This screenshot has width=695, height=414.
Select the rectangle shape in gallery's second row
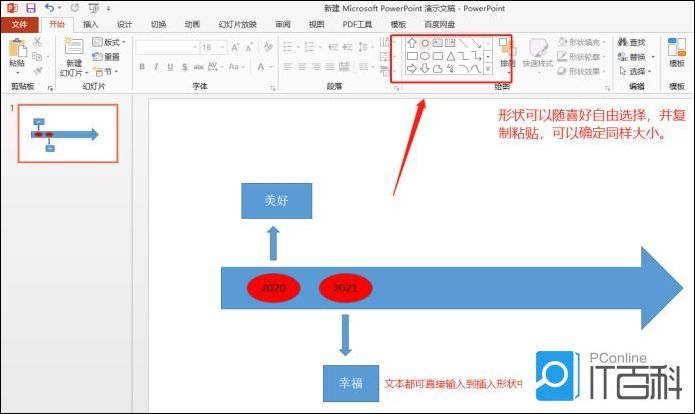pos(412,56)
